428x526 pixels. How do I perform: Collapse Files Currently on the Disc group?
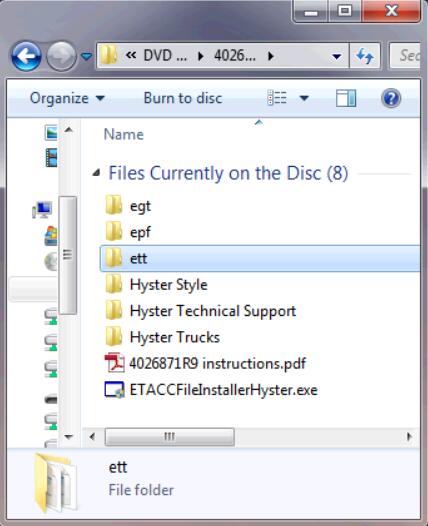pos(97,173)
